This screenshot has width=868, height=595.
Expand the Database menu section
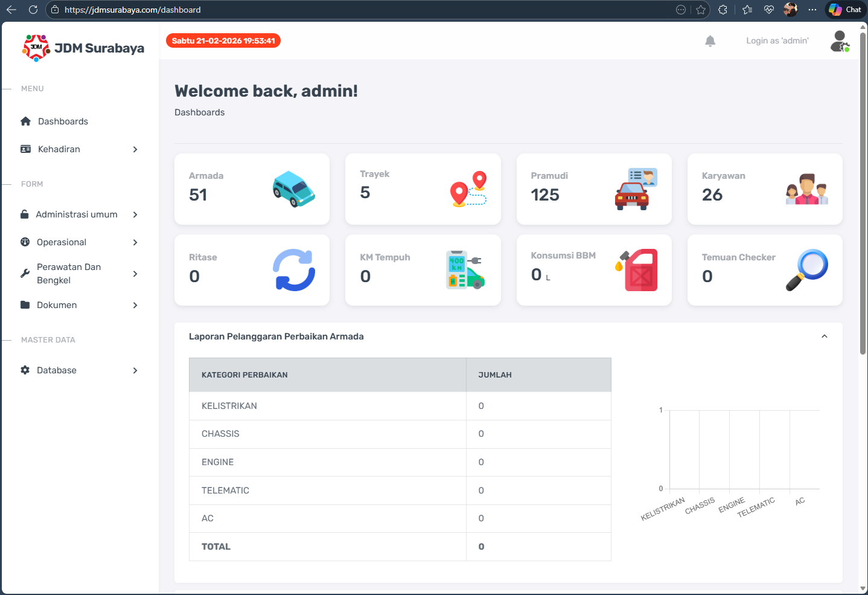[80, 370]
